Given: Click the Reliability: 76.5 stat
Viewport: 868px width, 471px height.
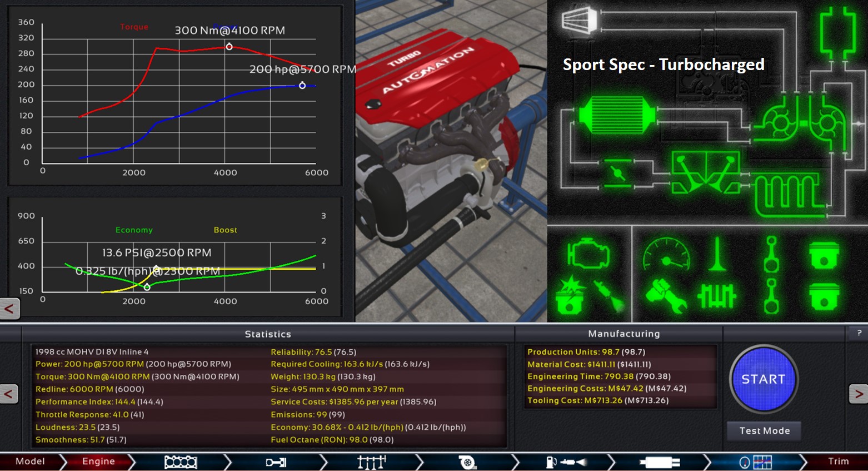Looking at the screenshot, I should coord(313,352).
